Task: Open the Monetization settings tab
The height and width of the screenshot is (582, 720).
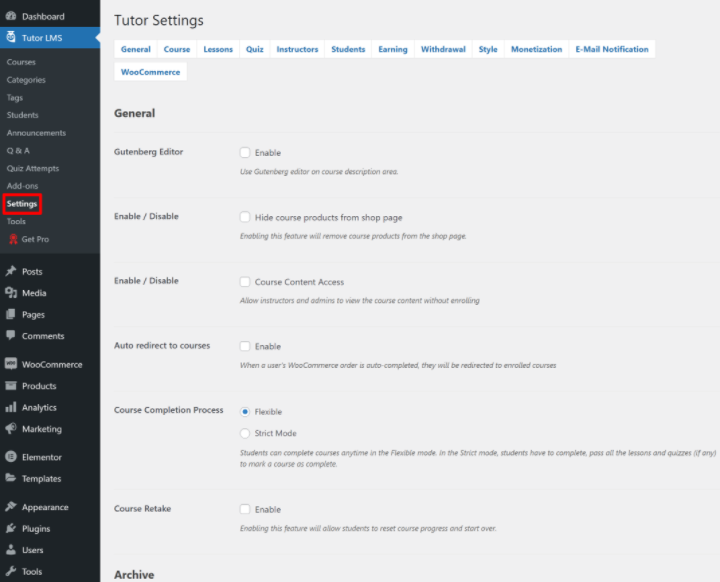Action: click(x=536, y=49)
